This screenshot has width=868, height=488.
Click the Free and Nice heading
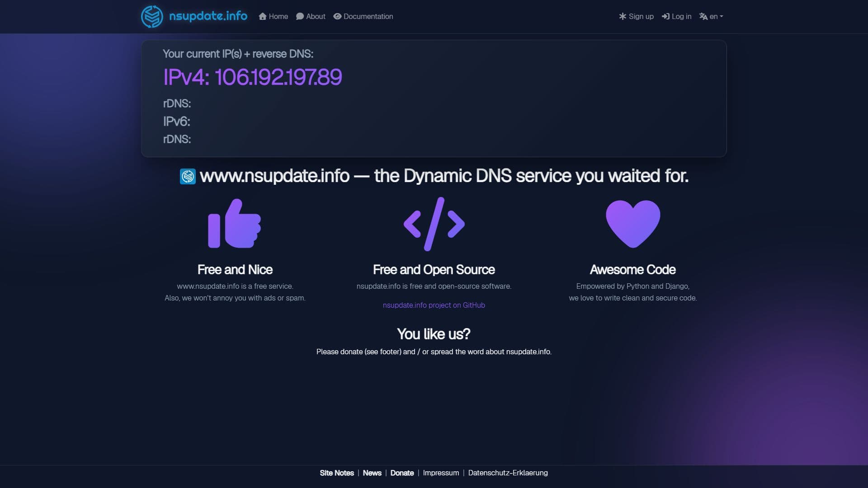click(x=235, y=270)
